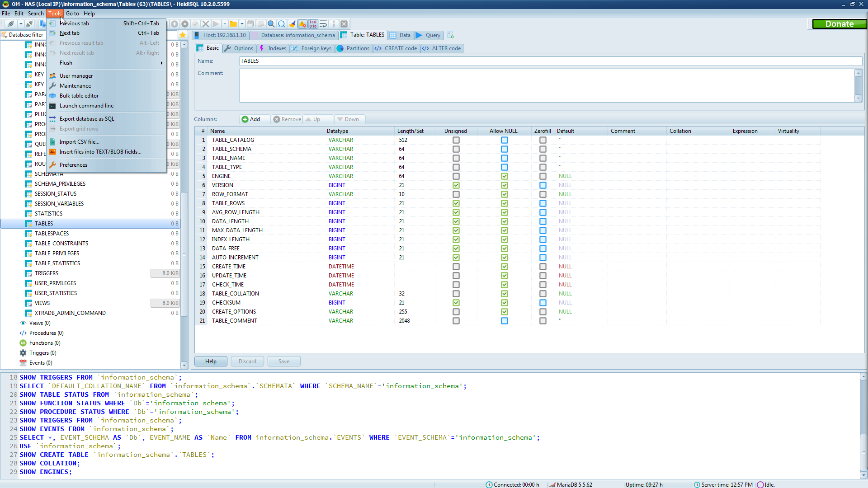
Task: Toggle the binary data display icon
Action: 313,24
